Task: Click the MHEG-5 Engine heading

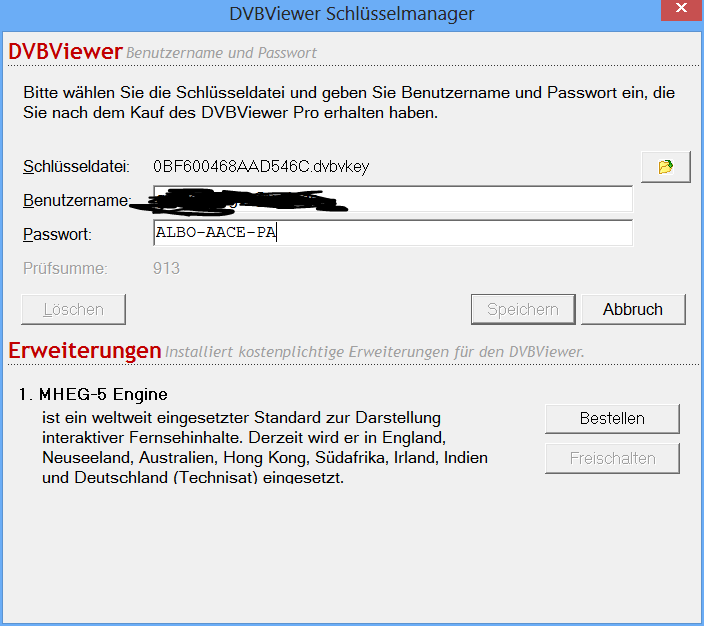Action: click(x=103, y=394)
